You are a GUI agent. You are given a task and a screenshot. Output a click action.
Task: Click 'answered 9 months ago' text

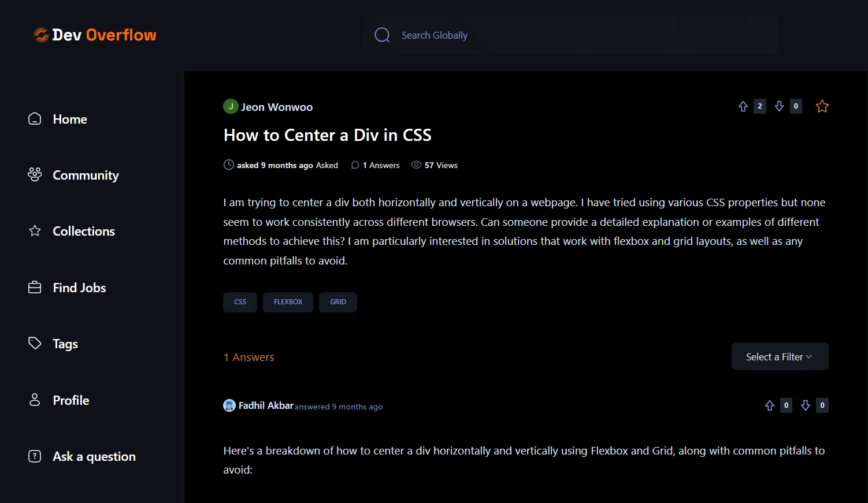(339, 407)
